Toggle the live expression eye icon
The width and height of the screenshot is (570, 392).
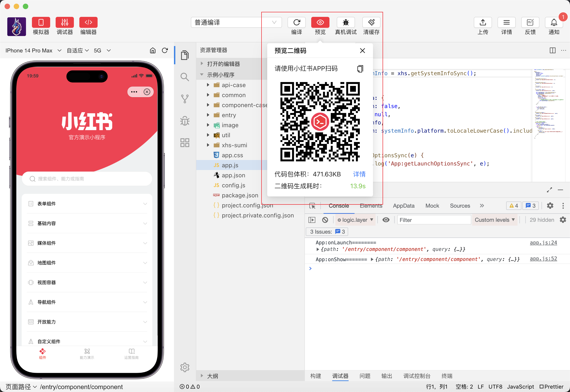point(386,220)
